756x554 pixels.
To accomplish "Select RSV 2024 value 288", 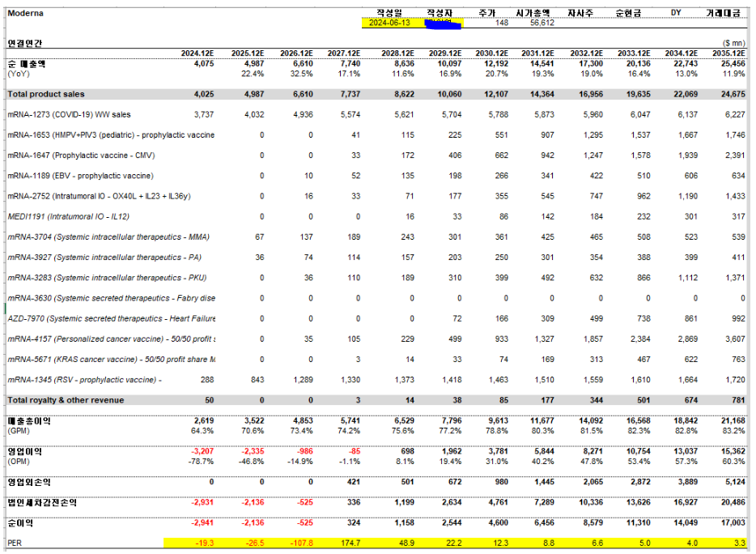I will [207, 380].
